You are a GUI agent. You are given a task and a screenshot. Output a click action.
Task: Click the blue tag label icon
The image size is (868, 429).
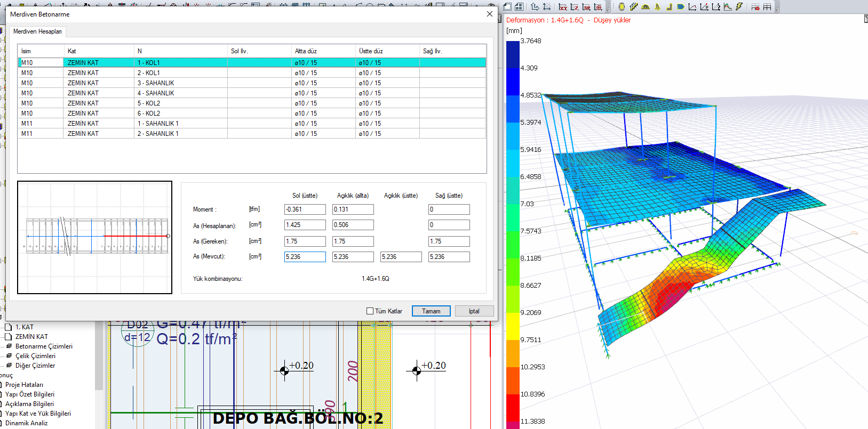click(x=681, y=7)
